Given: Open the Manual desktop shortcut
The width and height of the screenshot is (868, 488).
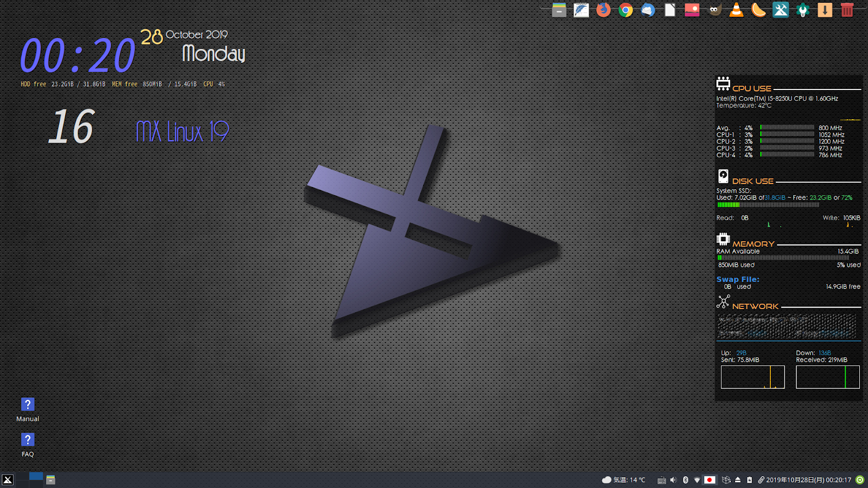Looking at the screenshot, I should (x=28, y=409).
